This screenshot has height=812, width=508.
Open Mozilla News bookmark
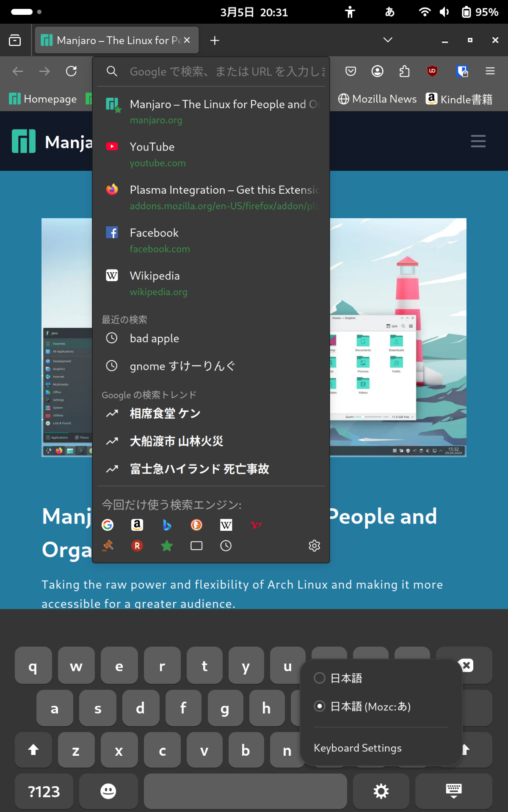[x=377, y=99]
